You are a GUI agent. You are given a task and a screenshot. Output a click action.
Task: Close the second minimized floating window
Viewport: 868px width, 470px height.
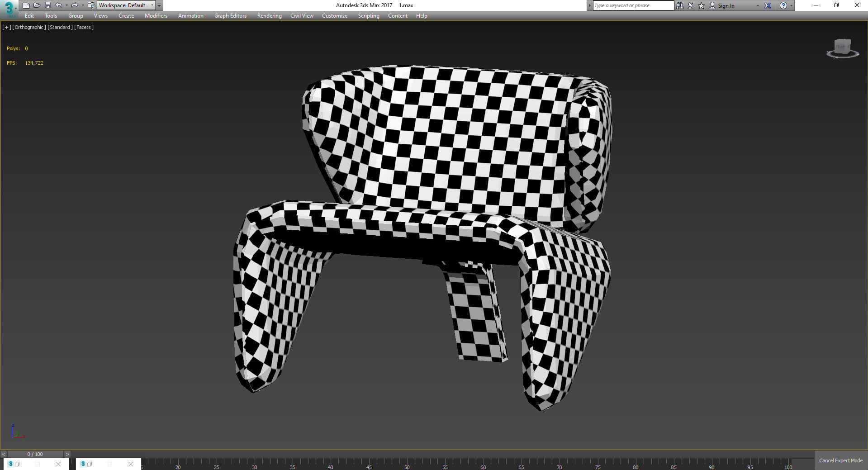[x=131, y=464]
